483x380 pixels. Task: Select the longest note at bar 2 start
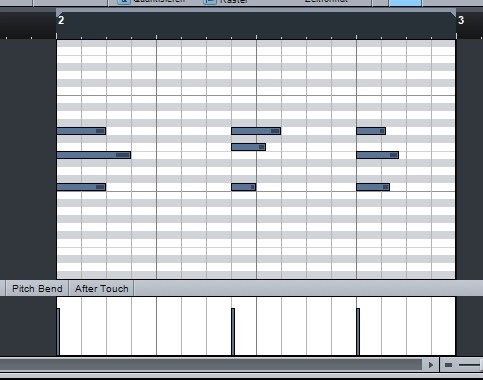coord(94,155)
